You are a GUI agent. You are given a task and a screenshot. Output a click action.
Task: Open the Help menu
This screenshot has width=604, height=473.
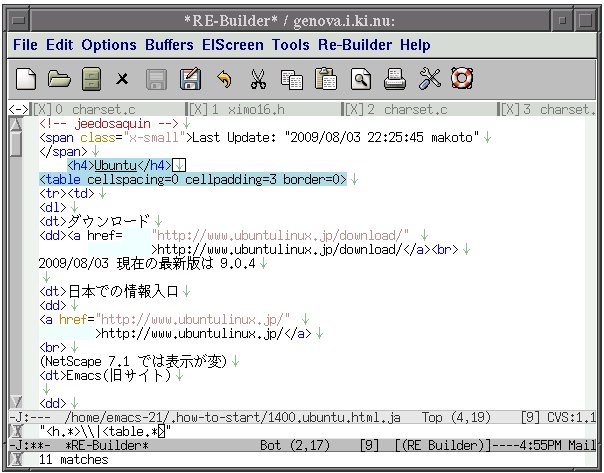coord(415,45)
